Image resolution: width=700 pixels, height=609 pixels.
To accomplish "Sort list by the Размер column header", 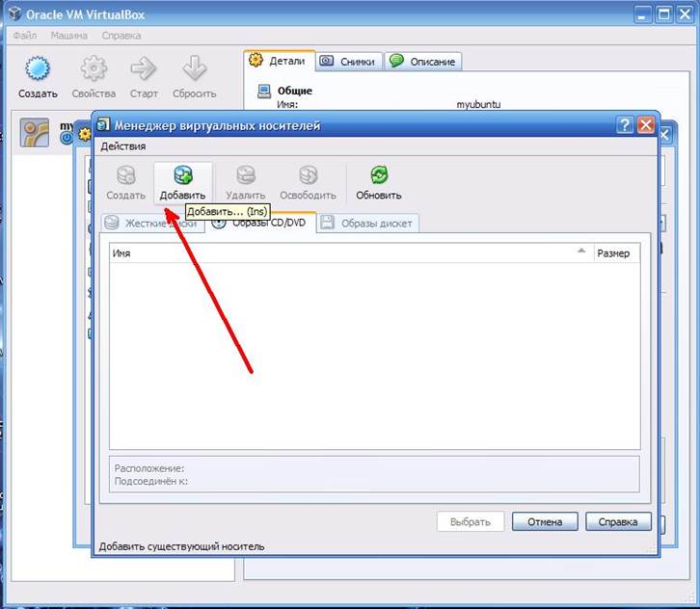I will 616,253.
